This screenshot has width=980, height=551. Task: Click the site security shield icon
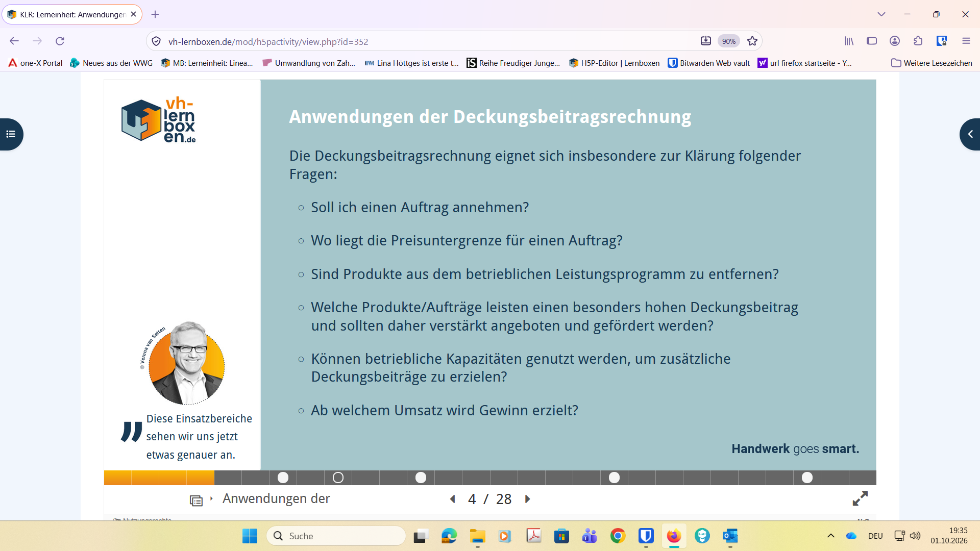tap(157, 41)
